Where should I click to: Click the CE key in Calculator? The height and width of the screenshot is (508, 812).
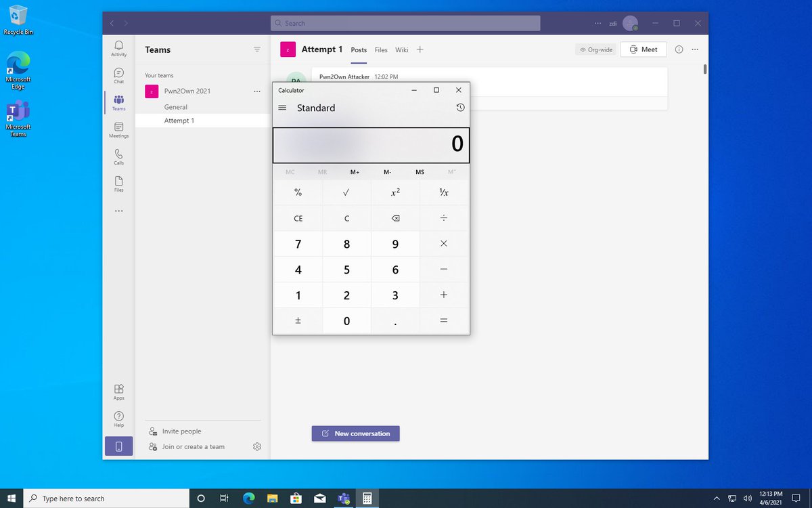tap(298, 218)
